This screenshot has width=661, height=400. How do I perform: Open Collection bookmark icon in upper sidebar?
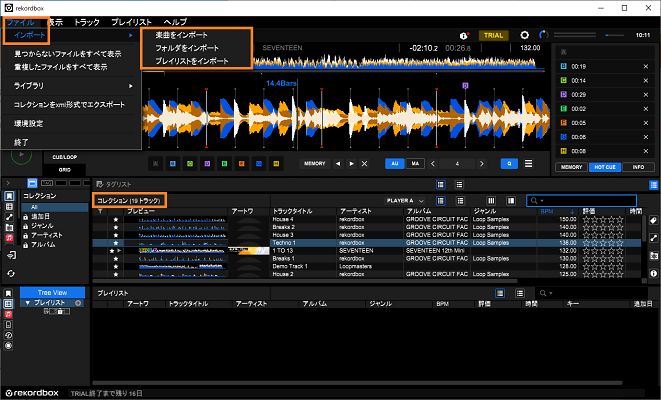[x=9, y=196]
